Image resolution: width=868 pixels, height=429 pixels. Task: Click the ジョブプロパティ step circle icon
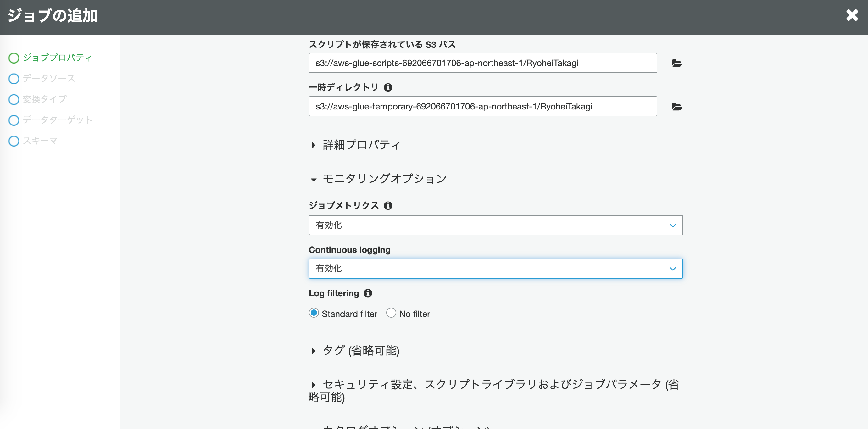[x=14, y=58]
